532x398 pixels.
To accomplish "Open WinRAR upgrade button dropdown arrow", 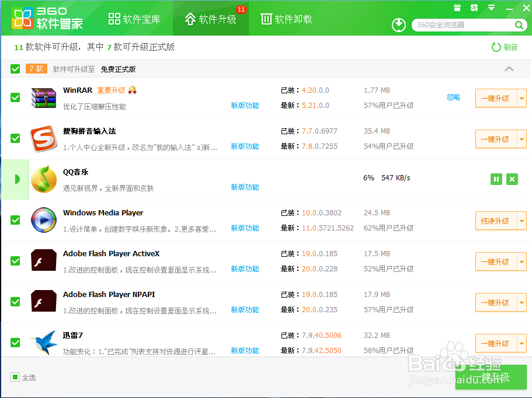I will (521, 98).
